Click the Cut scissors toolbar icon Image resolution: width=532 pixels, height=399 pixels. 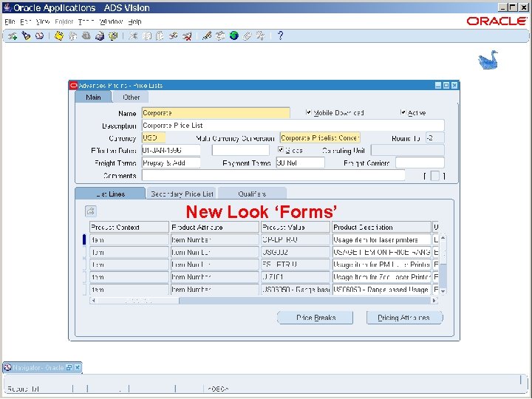[x=133, y=35]
